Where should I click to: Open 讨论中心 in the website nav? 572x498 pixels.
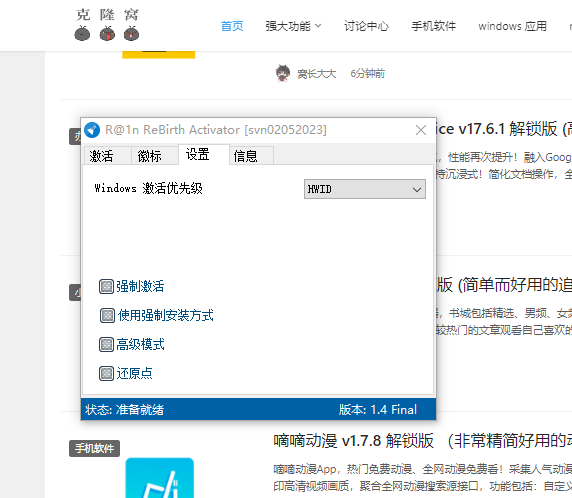point(366,26)
